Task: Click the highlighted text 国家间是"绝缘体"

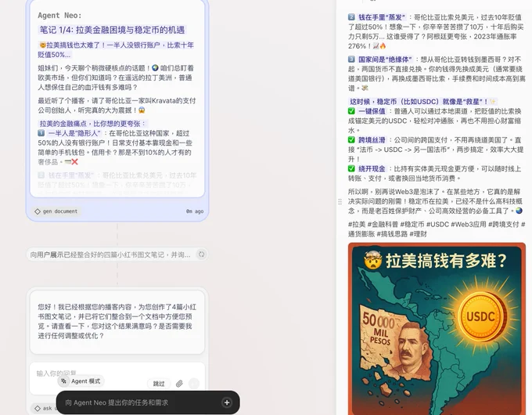Action: click(x=385, y=60)
